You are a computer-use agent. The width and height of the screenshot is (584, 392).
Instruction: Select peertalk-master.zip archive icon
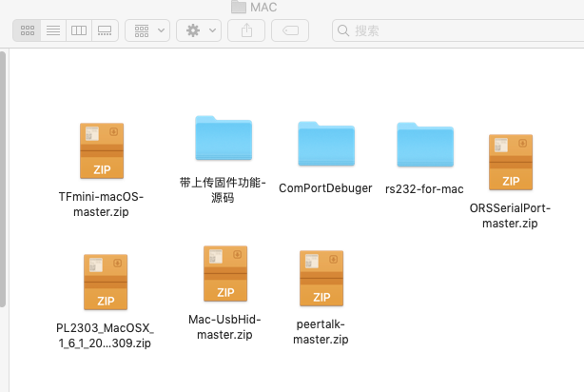(321, 279)
